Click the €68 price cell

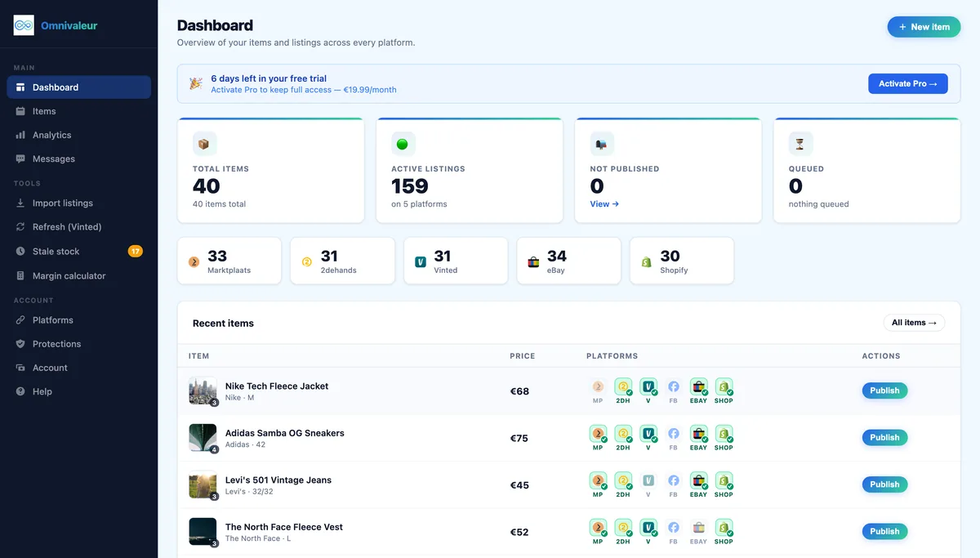click(519, 391)
